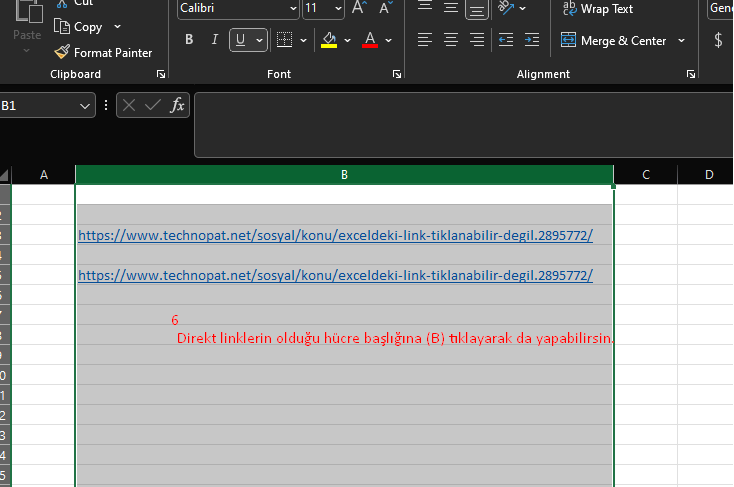Click Decrease Indent icon
This screenshot has height=487, width=734.
tap(506, 40)
